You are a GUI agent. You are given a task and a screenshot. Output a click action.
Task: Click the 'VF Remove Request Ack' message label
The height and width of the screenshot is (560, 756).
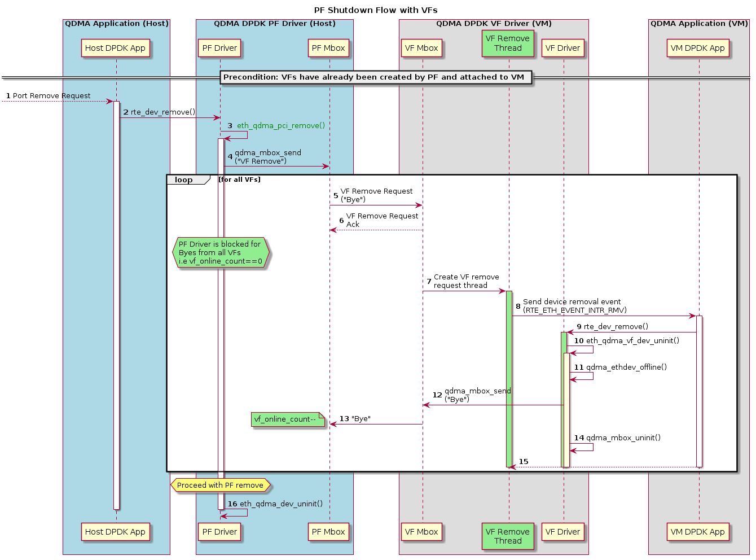(382, 220)
